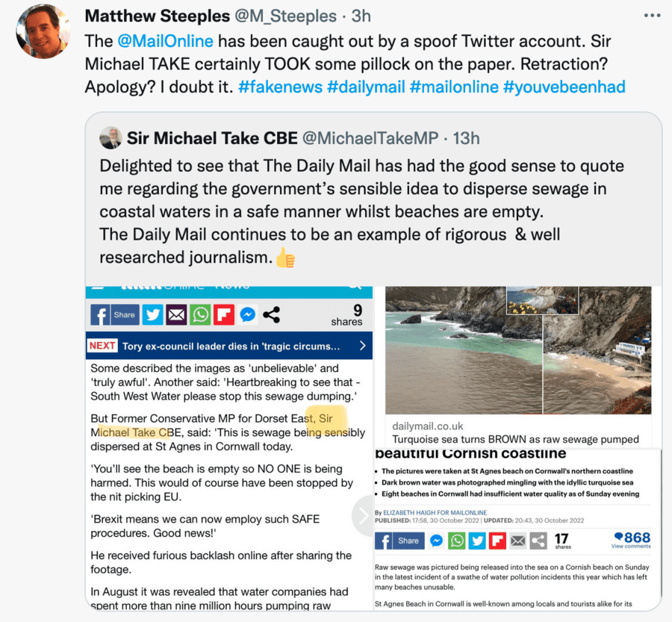View the 868 comments link

click(x=631, y=540)
